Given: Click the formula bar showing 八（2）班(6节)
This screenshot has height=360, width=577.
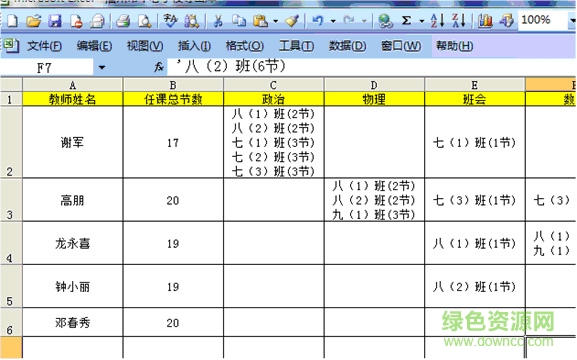Looking at the screenshot, I should (x=372, y=67).
